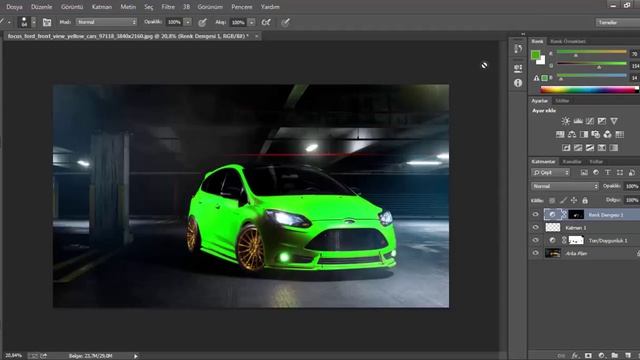The width and height of the screenshot is (640, 360).
Task: Toggle type layer filter in Layers panel
Action: point(608,173)
